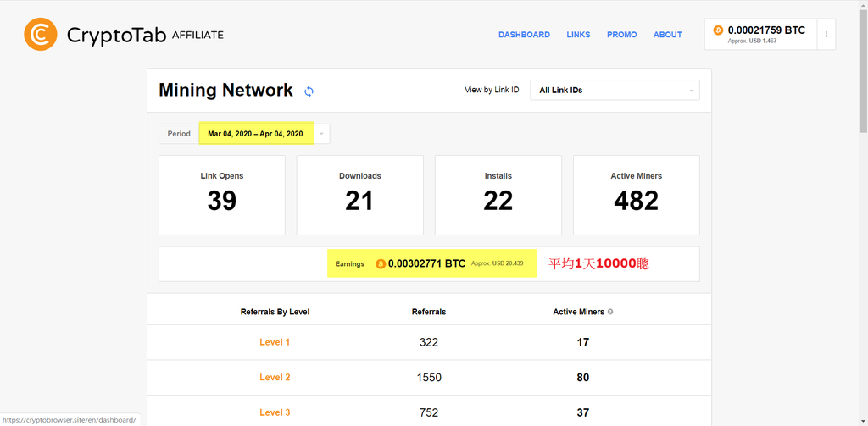Viewport: 868px width, 426px height.
Task: Click the Bitcoin icon in Earnings row
Action: (x=381, y=264)
